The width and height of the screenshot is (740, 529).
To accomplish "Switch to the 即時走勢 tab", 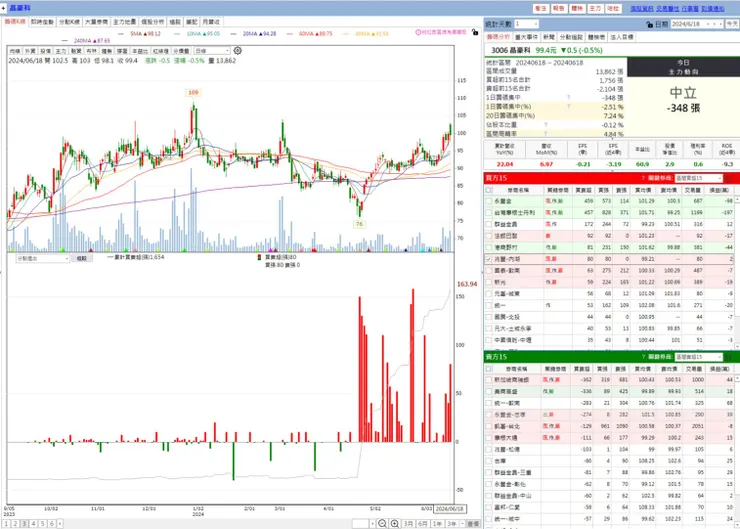I will click(42, 22).
